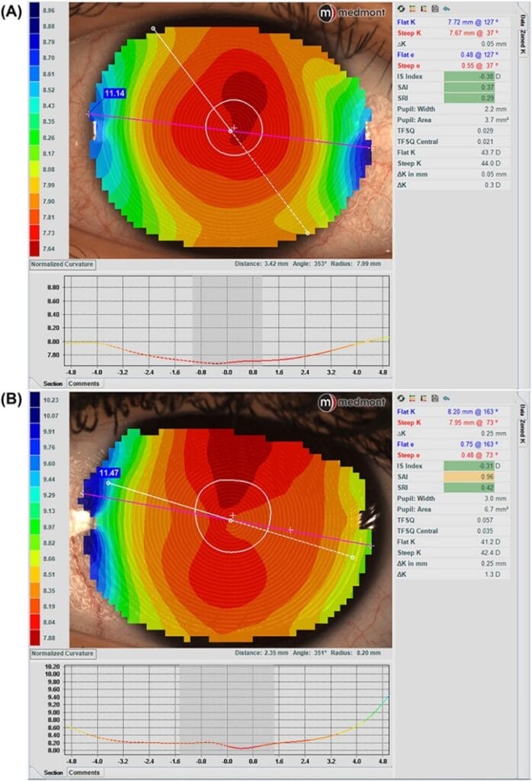Click the 7.88 dark red legend swatch
This screenshot has height=781, width=532.
(34, 638)
